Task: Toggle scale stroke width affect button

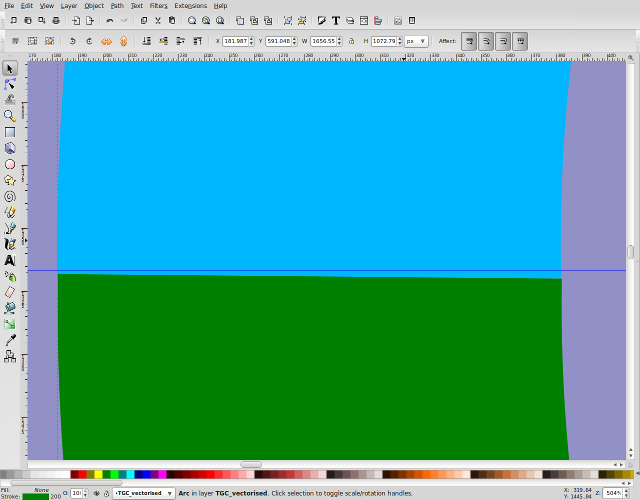Action: [x=469, y=41]
